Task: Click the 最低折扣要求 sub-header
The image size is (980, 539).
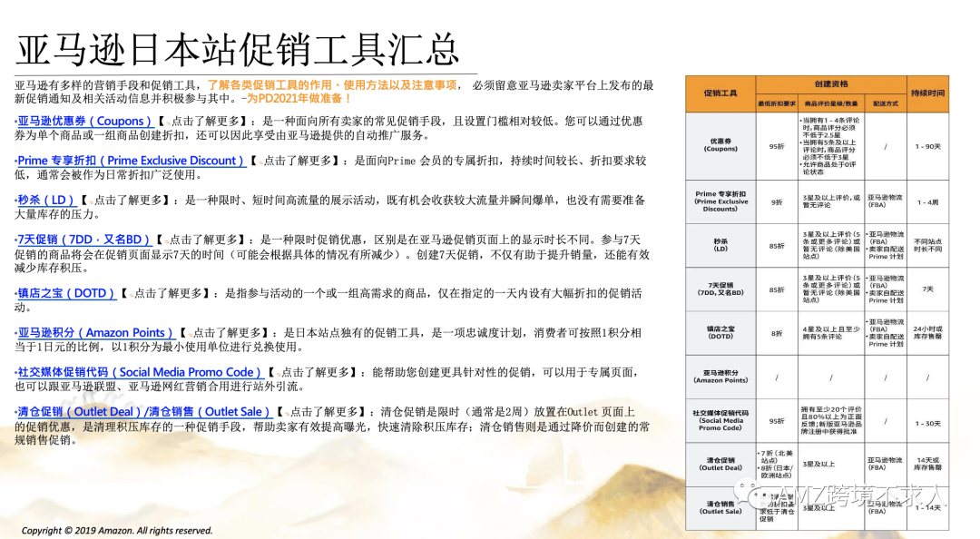Action: pyautogui.click(x=776, y=103)
